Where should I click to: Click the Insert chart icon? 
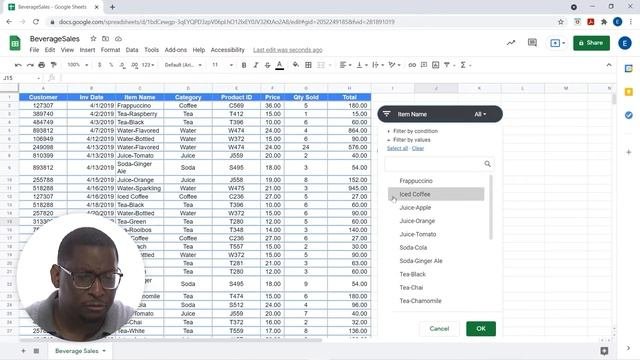coord(436,65)
